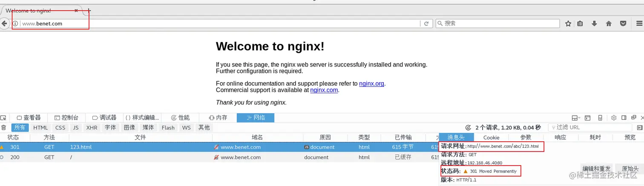Toggle the JS request filter

[76, 128]
